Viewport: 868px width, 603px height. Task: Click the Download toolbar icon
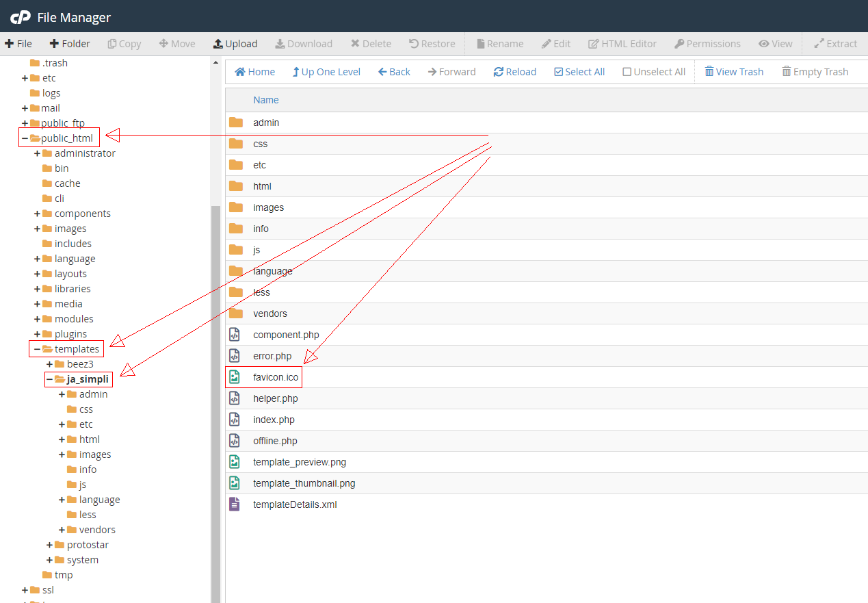click(x=304, y=43)
